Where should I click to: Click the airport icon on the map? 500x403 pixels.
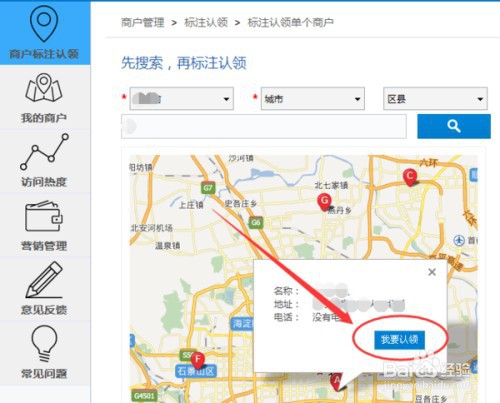pos(459,240)
